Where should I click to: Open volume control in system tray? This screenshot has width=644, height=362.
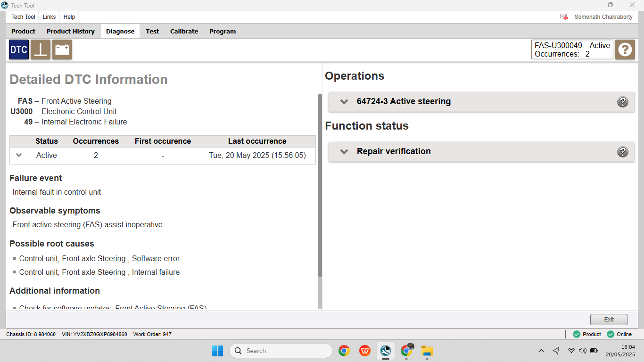point(583,351)
